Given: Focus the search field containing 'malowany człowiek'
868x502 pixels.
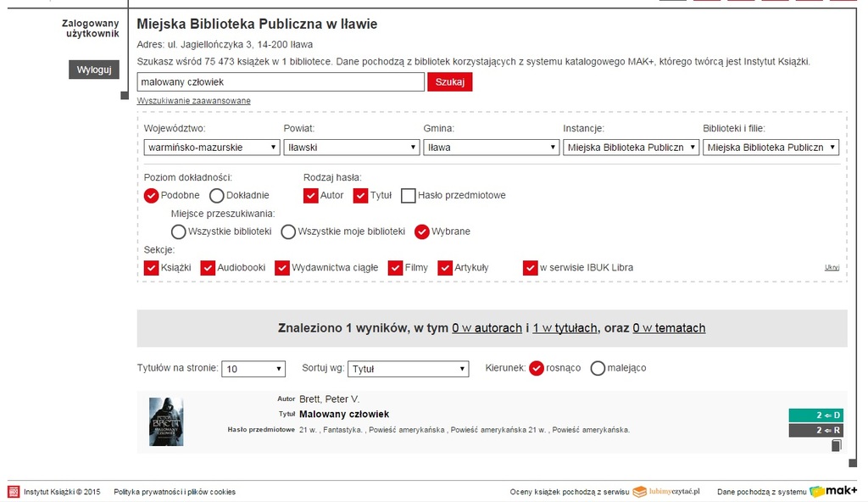Looking at the screenshot, I should click(x=281, y=82).
